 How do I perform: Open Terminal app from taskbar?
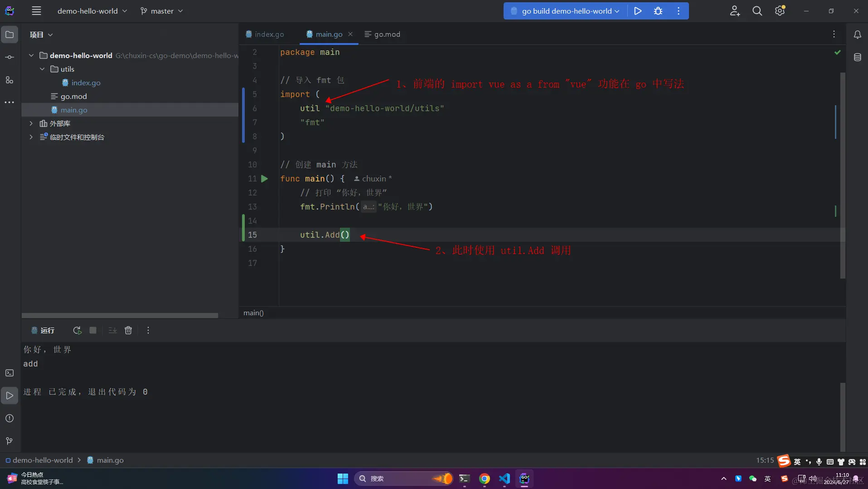coord(464,479)
